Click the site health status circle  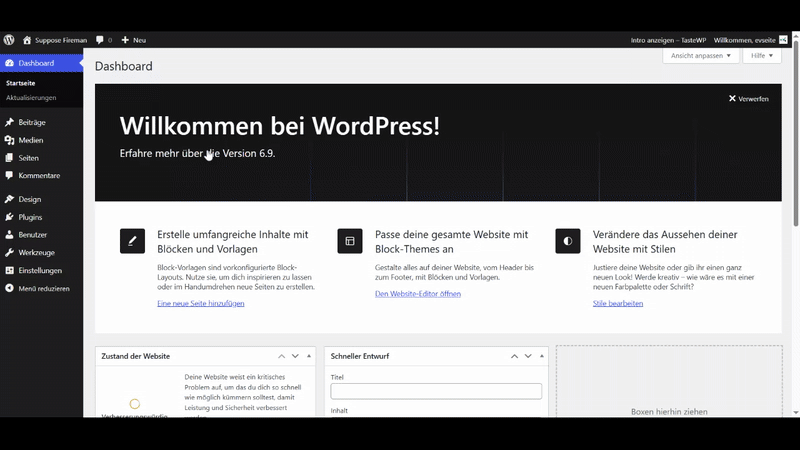pos(135,404)
